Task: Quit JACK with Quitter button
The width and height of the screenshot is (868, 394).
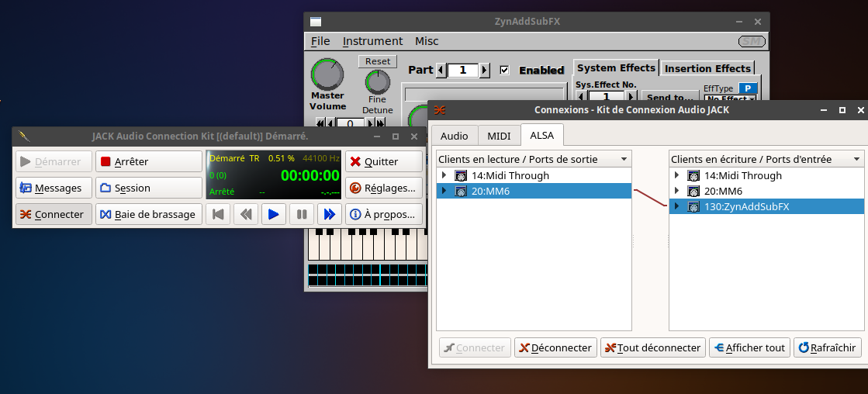Action: 384,161
